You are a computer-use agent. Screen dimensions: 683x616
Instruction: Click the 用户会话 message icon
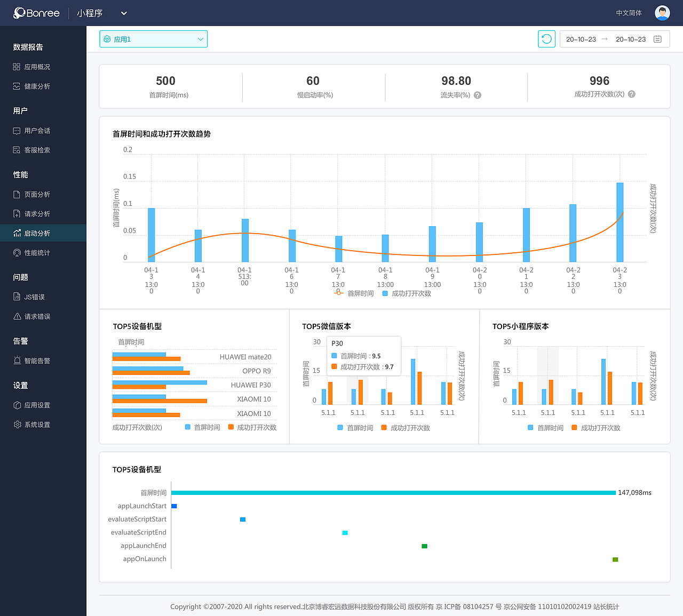pyautogui.click(x=17, y=131)
